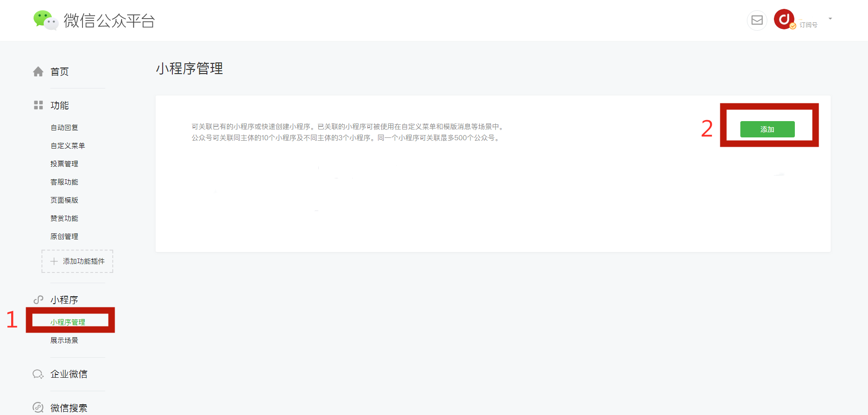868x415 pixels.
Task: Click the chat icon beside 企业微信
Action: coord(38,374)
